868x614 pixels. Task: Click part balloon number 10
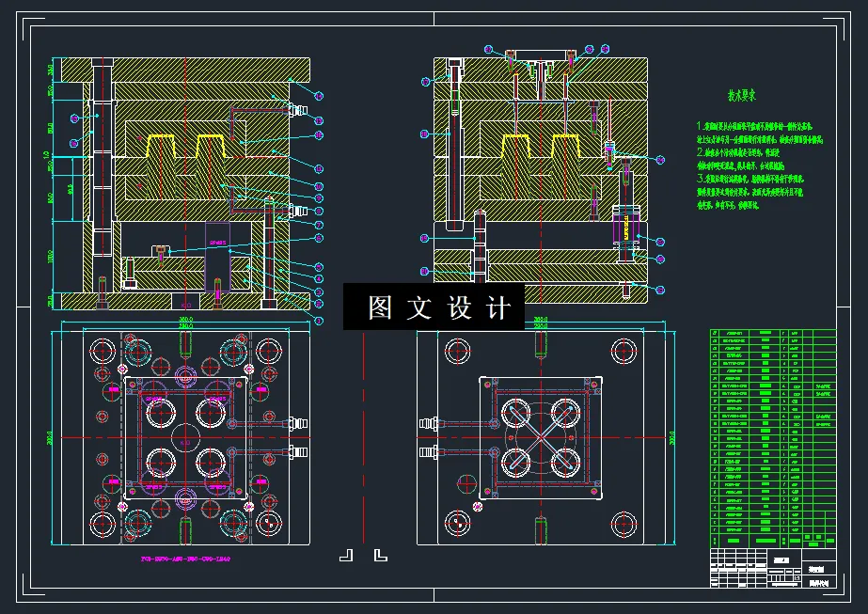[x=319, y=186]
